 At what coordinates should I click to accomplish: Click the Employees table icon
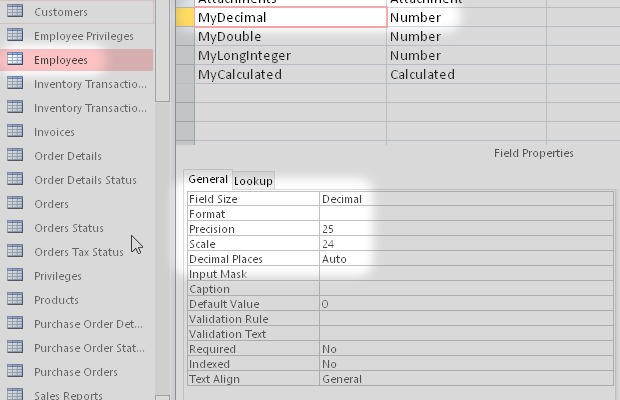pyautogui.click(x=15, y=60)
